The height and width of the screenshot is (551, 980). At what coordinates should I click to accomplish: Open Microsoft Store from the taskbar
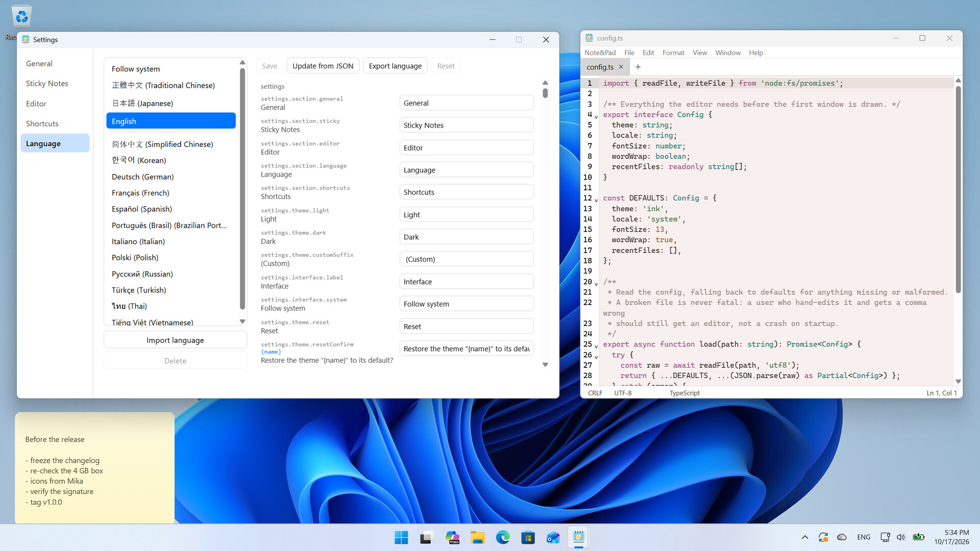pyautogui.click(x=528, y=537)
